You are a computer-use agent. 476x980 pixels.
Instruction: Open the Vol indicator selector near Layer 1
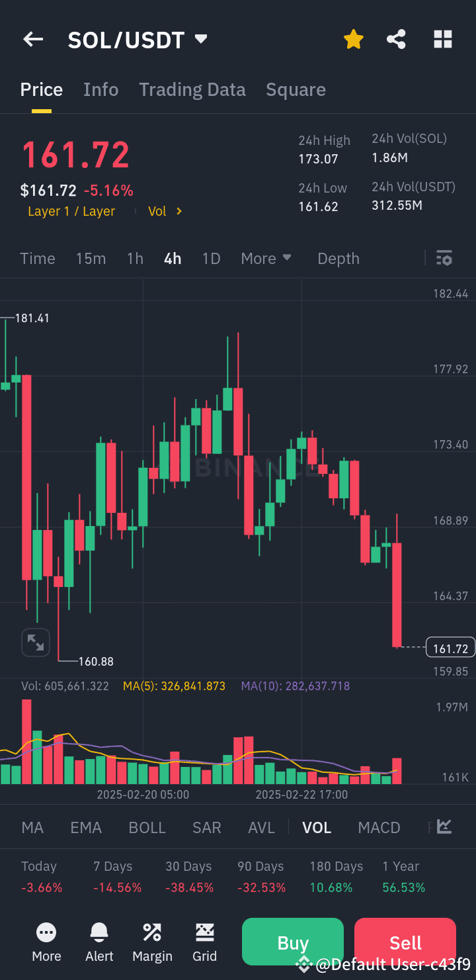[163, 211]
